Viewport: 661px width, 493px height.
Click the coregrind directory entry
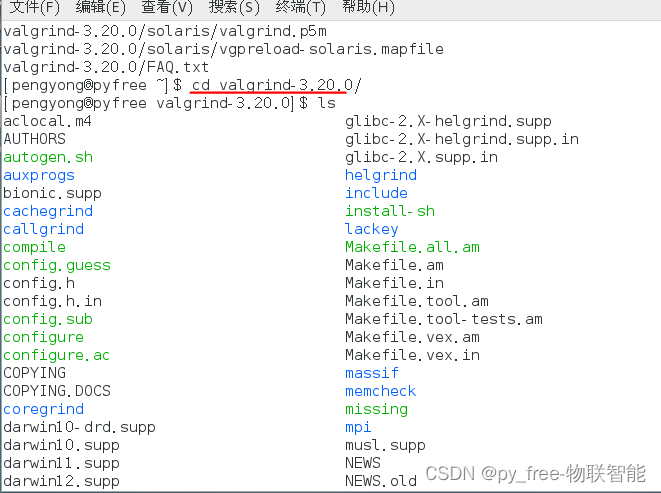click(43, 409)
